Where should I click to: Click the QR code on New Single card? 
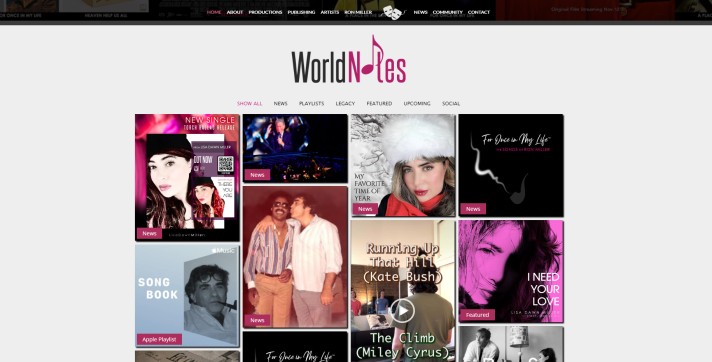[226, 165]
